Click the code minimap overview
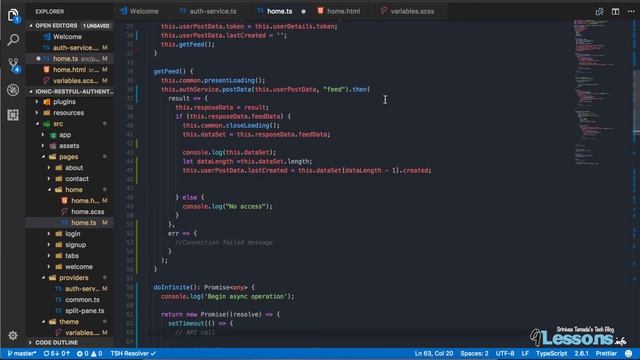 pos(594,92)
